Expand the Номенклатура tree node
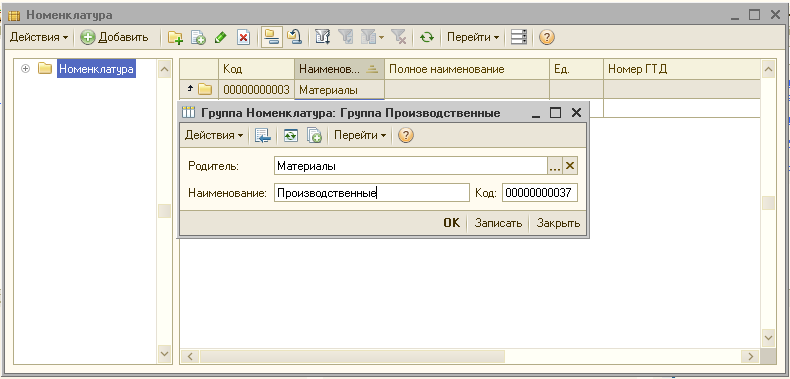Image resolution: width=790 pixels, height=379 pixels. (25, 69)
